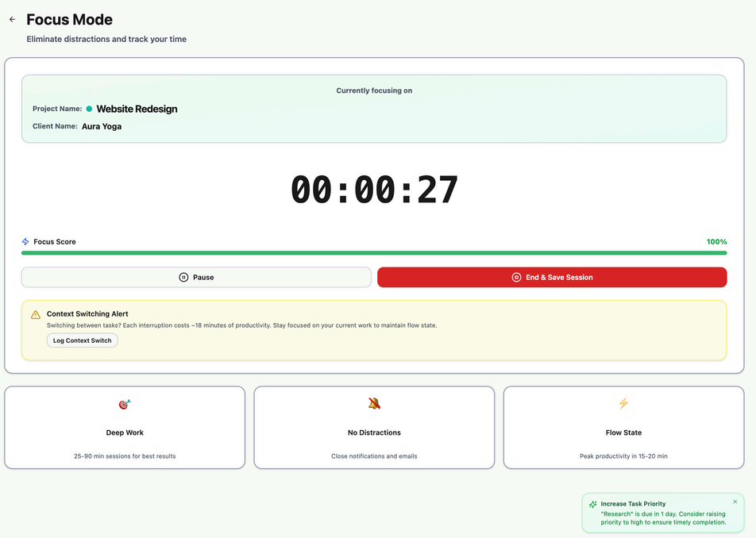Click the Focus Score lightning bolt icon
The image size is (756, 538).
pyautogui.click(x=25, y=242)
